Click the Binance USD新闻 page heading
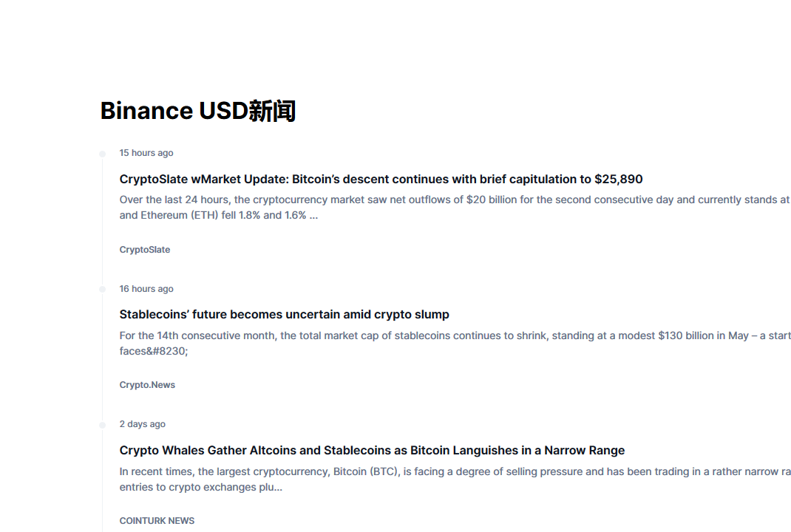This screenshot has width=791, height=532. 198,110
